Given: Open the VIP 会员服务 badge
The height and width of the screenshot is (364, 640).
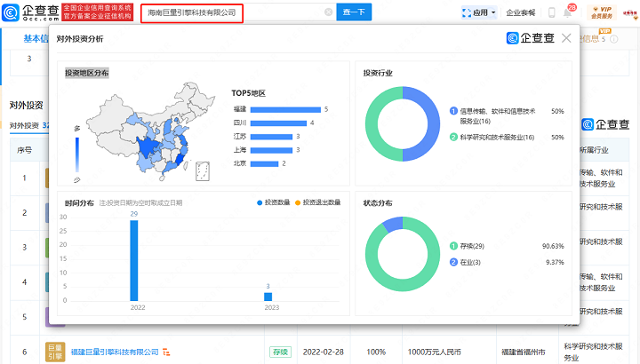Looking at the screenshot, I should click(602, 12).
